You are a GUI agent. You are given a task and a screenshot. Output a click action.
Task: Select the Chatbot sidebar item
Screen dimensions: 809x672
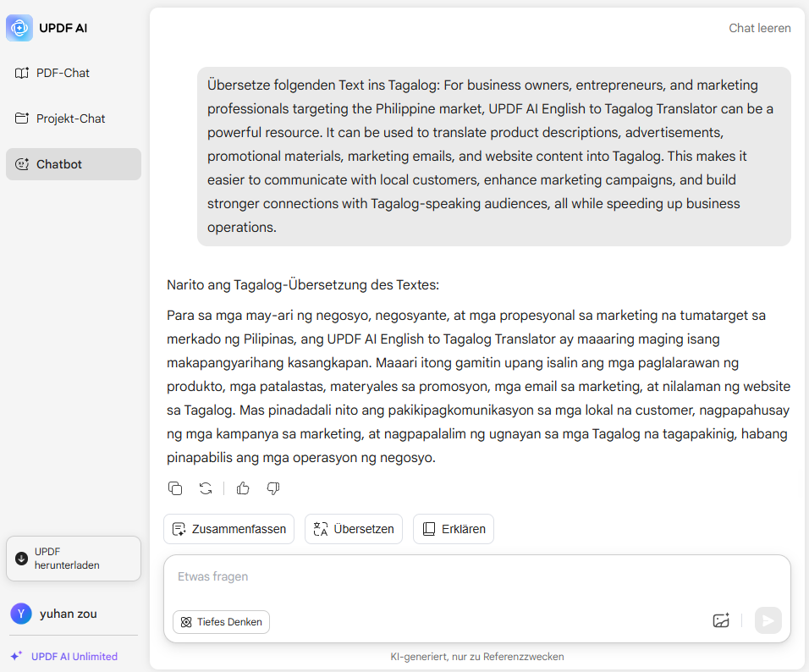74,164
